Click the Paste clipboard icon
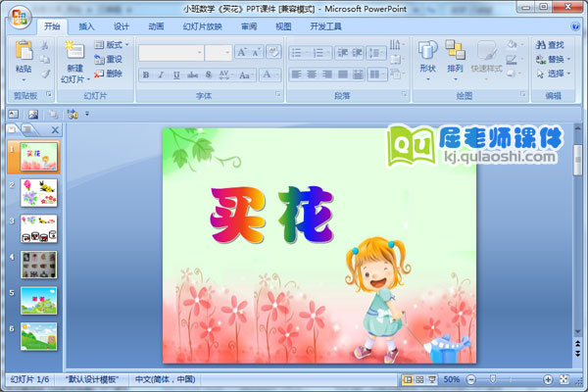The width and height of the screenshot is (588, 392). click(x=24, y=50)
